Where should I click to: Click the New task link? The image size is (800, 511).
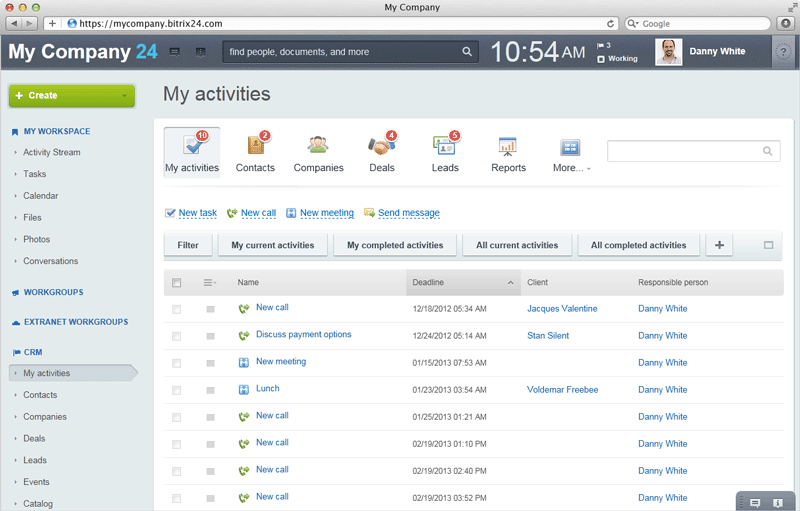197,213
